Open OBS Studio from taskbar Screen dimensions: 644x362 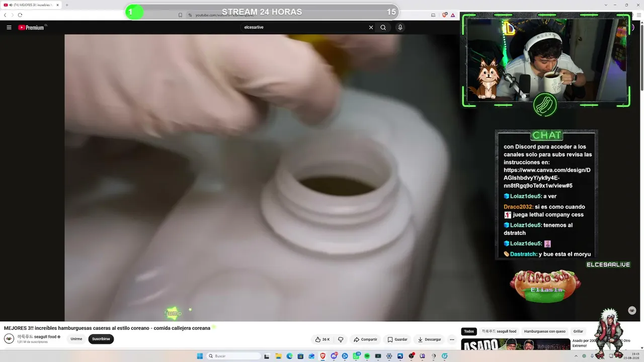pos(411,356)
